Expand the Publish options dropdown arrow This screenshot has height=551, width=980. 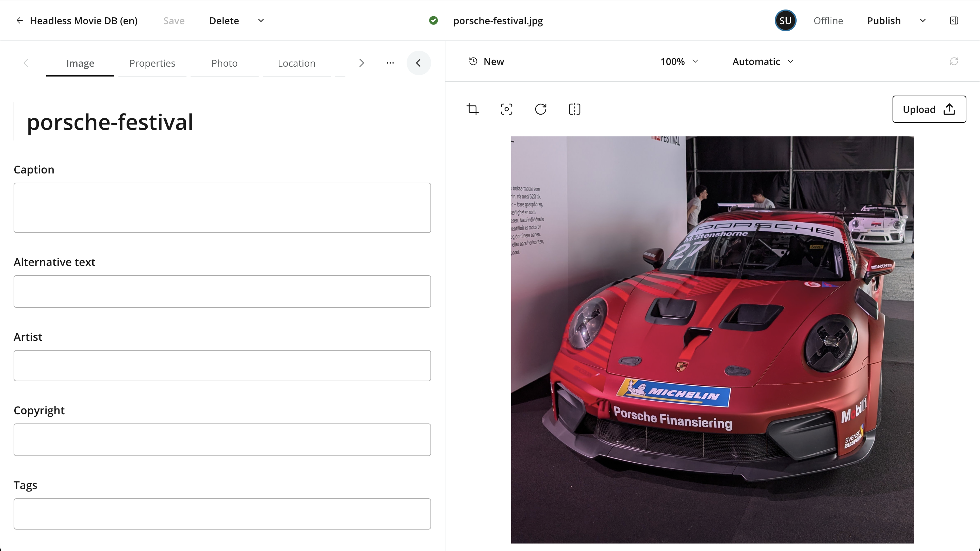922,20
